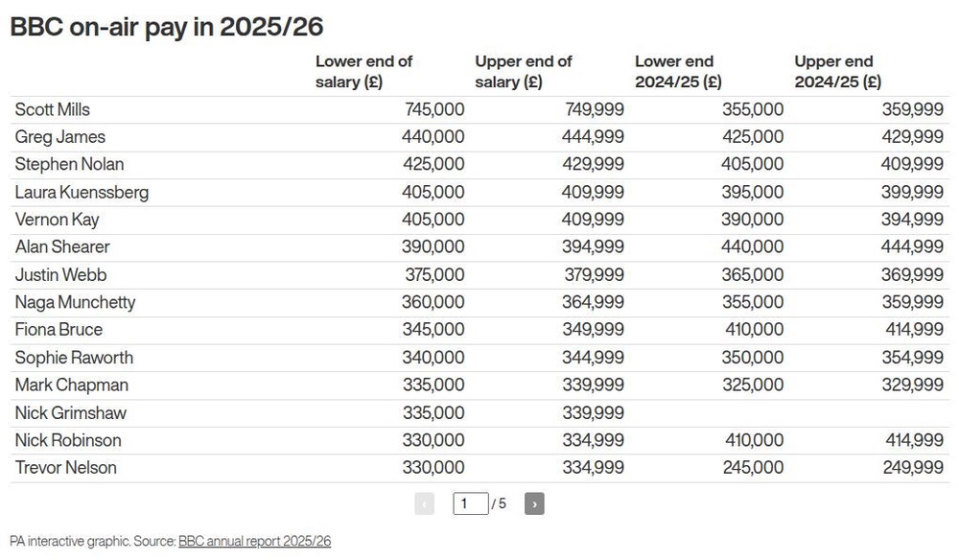The height and width of the screenshot is (560, 959).
Task: Select the Greg James row name
Action: [59, 137]
